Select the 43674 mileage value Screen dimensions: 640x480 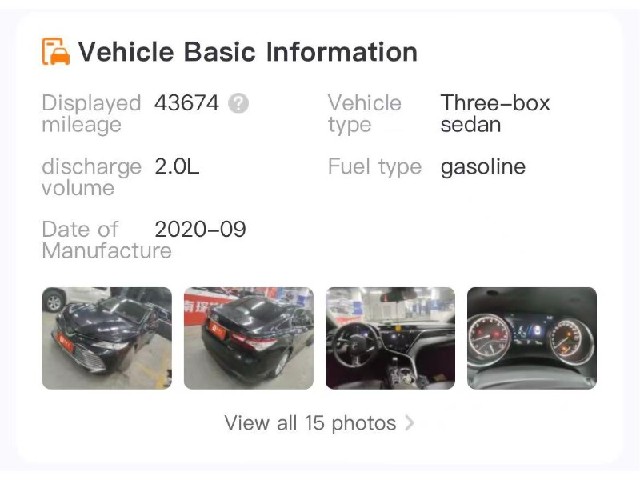click(x=187, y=102)
